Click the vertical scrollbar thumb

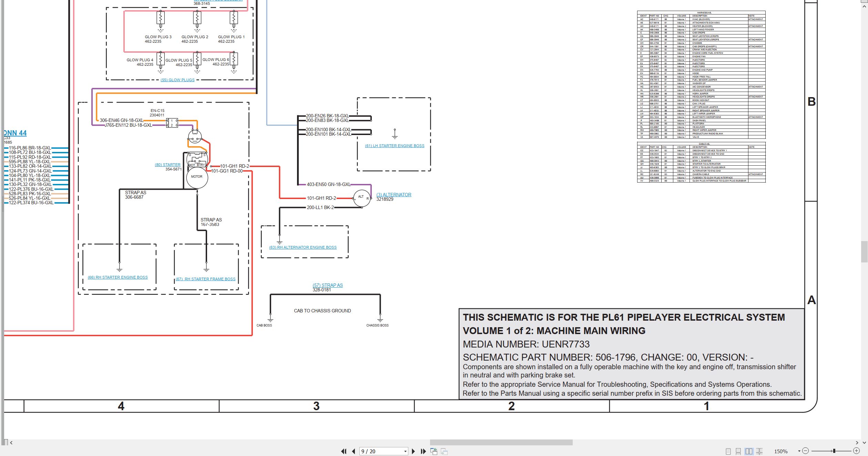(x=864, y=252)
